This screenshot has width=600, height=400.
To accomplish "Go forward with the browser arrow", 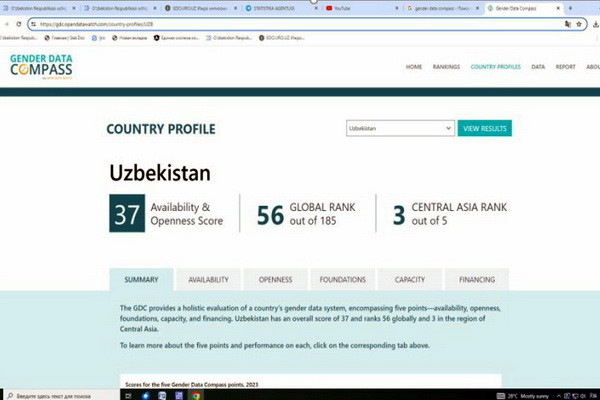I will coord(6,24).
